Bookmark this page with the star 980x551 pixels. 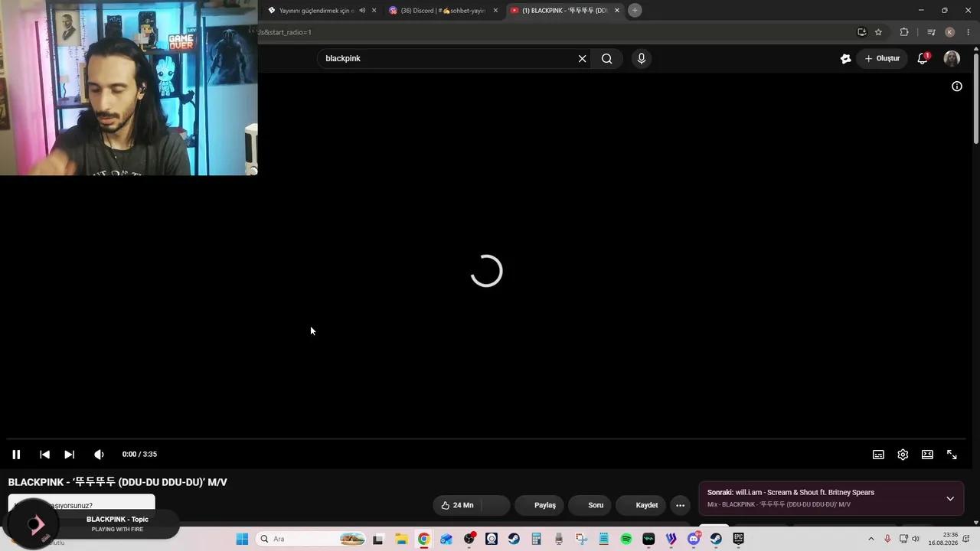(878, 32)
